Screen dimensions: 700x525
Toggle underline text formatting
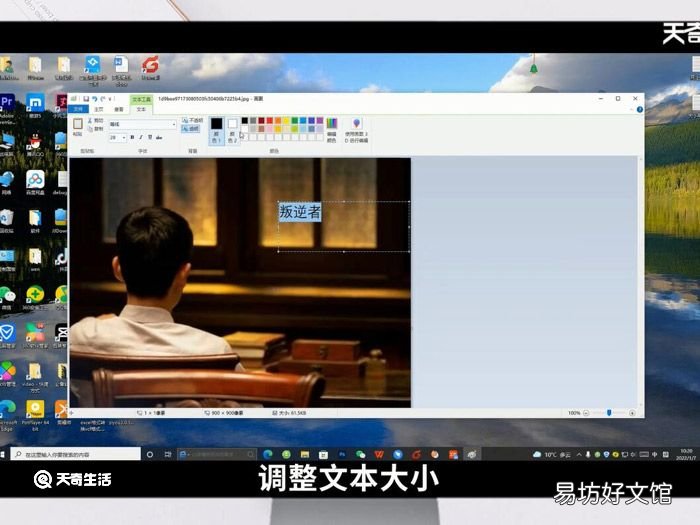click(150, 138)
